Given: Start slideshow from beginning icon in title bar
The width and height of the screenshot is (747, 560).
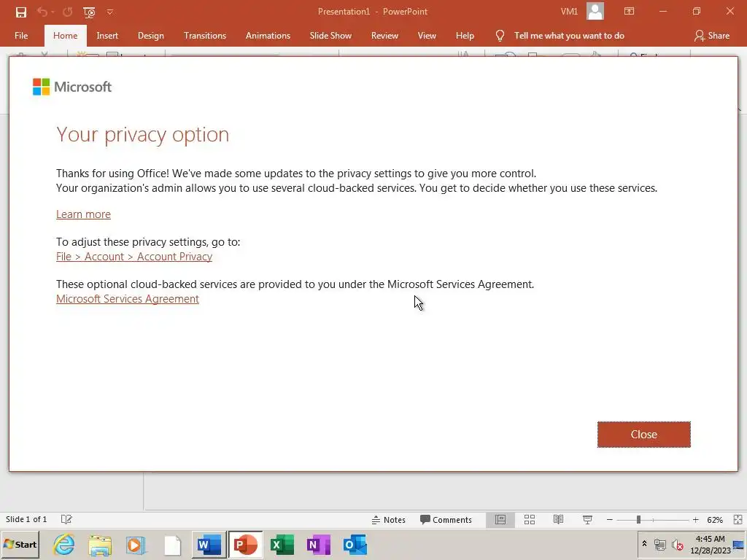Looking at the screenshot, I should point(89,12).
